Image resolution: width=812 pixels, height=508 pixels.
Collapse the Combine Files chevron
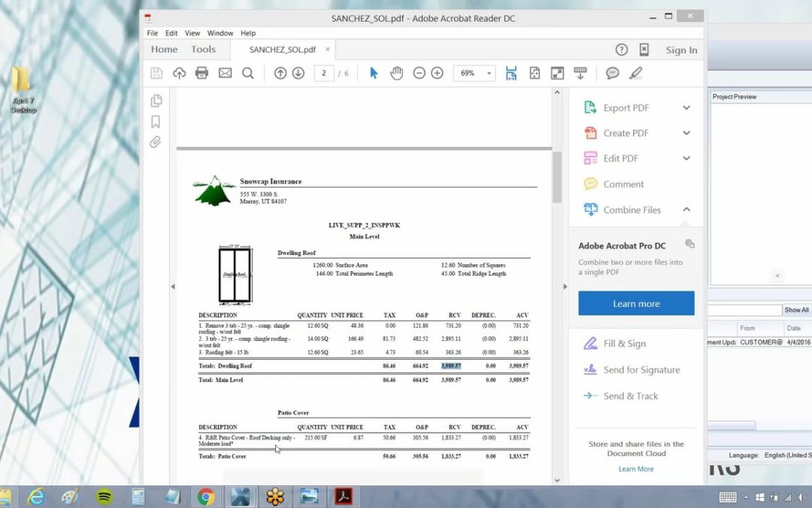(x=686, y=209)
